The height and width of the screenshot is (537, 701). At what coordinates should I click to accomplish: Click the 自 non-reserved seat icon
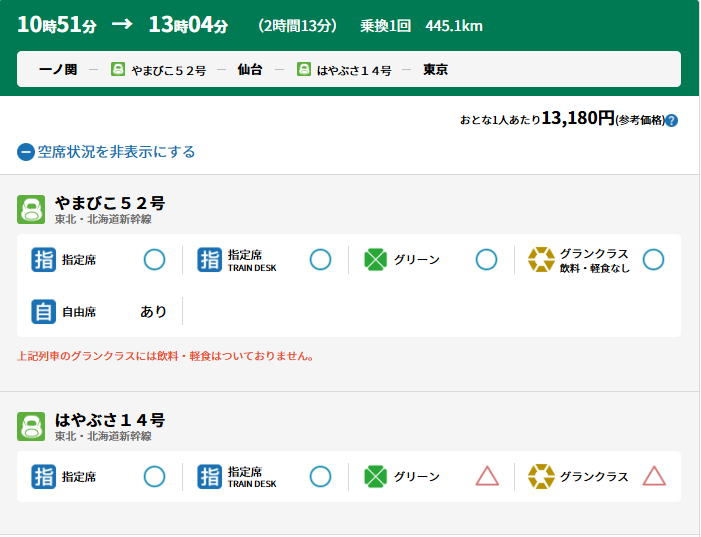tap(43, 312)
